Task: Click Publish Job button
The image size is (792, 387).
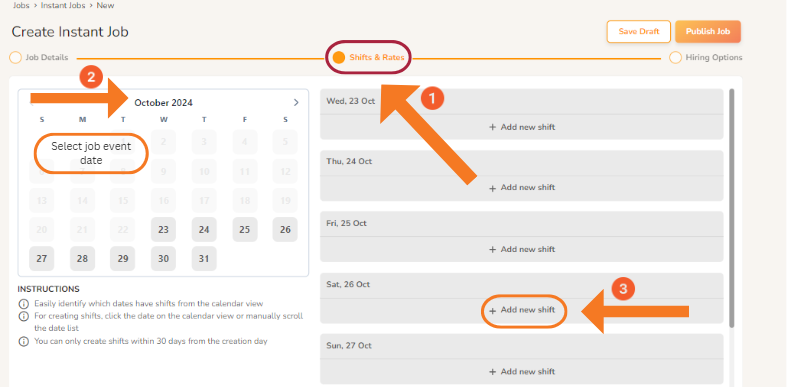Action: coord(708,31)
